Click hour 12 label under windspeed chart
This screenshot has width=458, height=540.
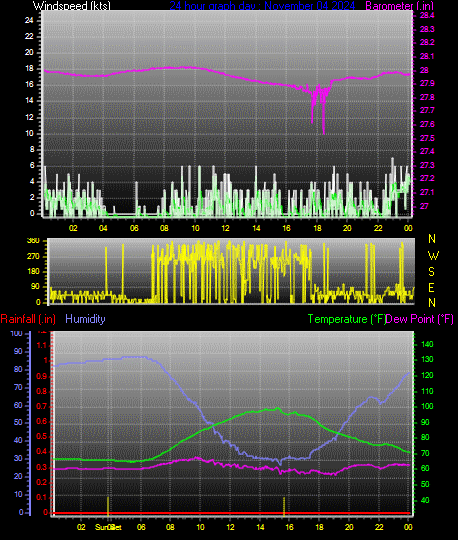click(225, 228)
